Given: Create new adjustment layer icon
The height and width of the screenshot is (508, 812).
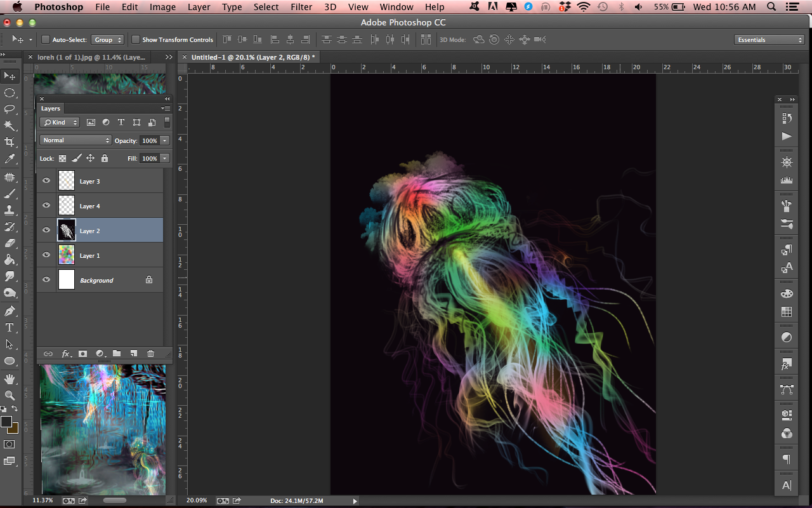Looking at the screenshot, I should pos(100,354).
